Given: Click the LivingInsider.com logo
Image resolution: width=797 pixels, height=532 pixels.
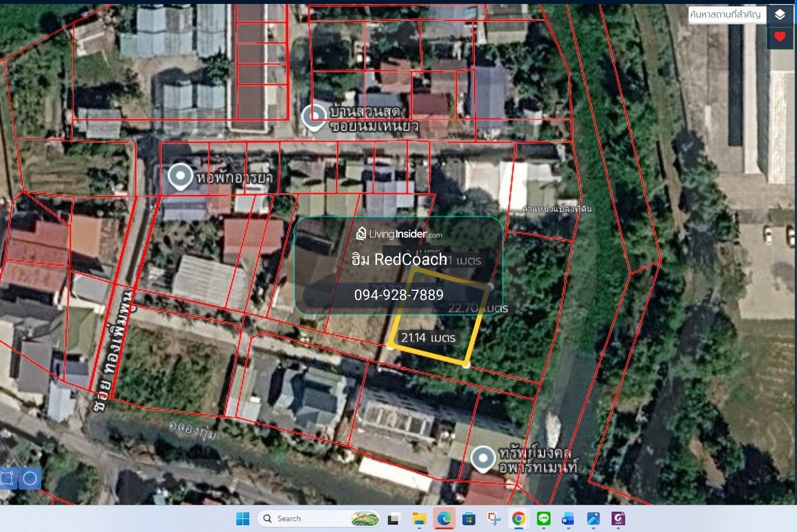Looking at the screenshot, I should 398,234.
